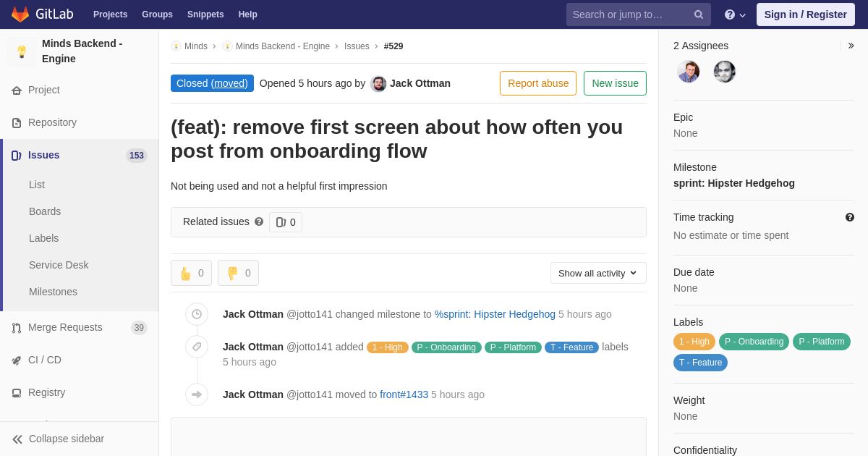
Task: Click the milestone clock icon in activity
Action: click(x=197, y=314)
